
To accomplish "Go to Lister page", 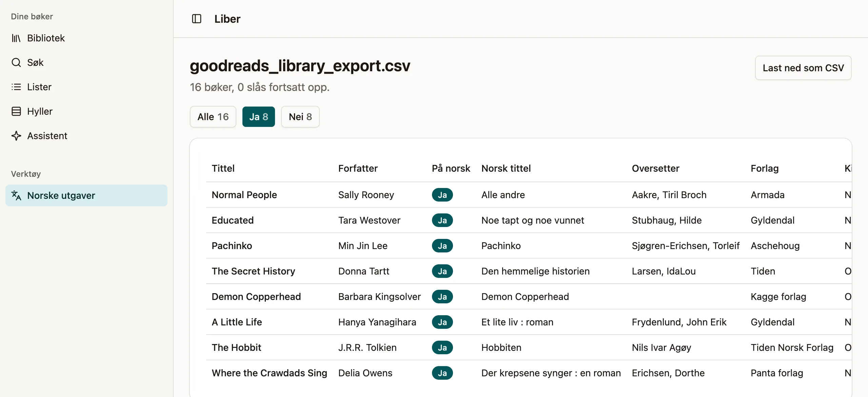I will pos(86,87).
